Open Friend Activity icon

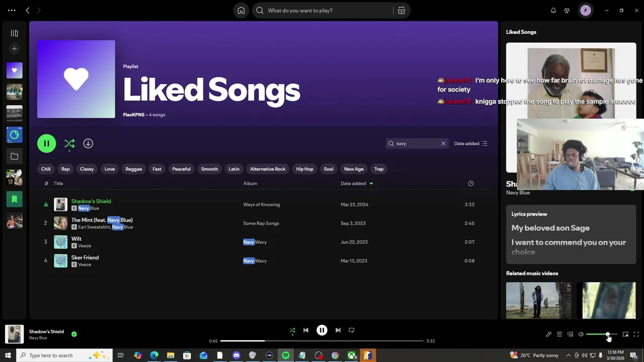567,11
